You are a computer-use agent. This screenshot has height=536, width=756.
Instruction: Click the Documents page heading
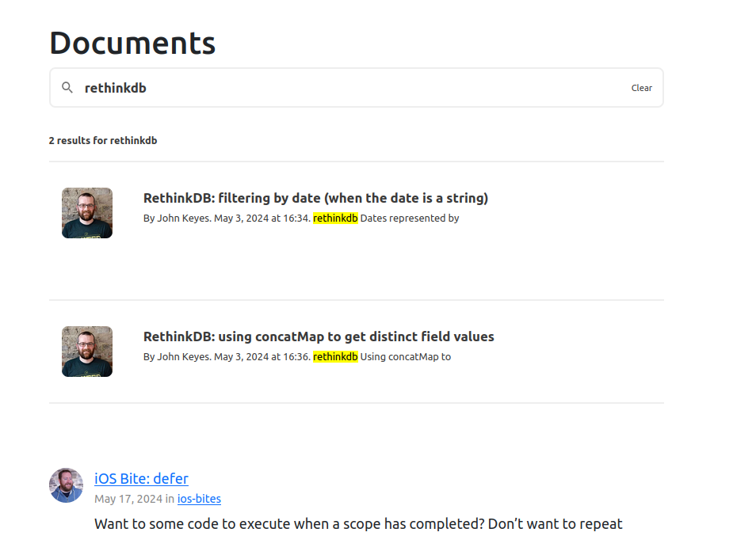(x=132, y=43)
